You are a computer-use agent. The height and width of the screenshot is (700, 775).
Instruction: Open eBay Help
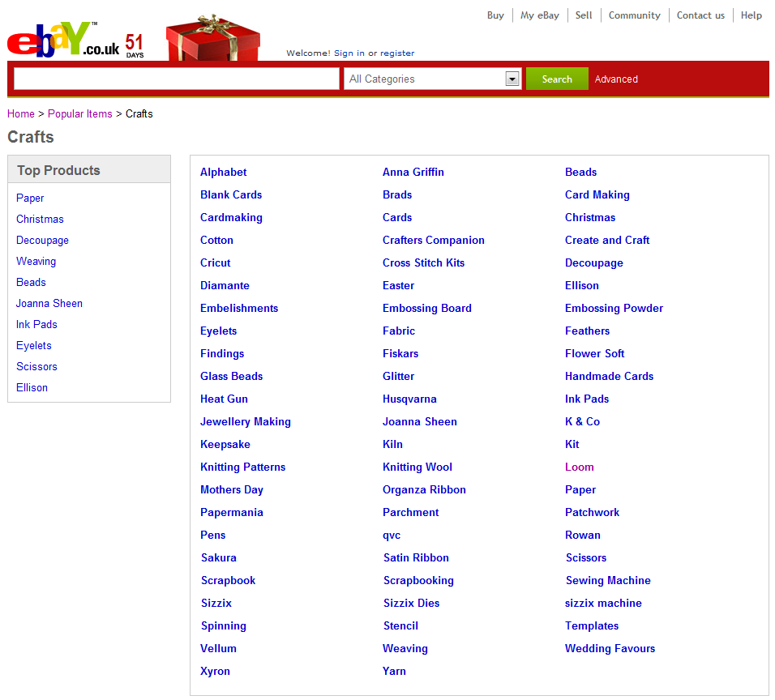click(x=751, y=15)
